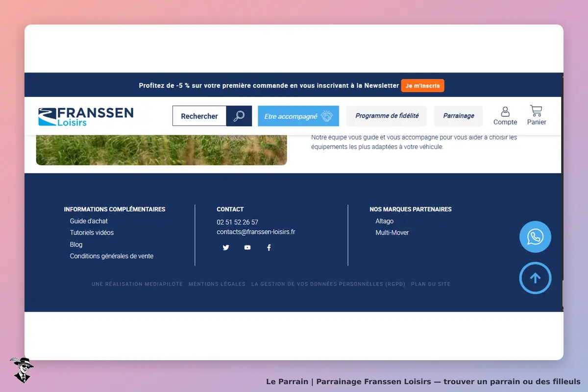Click the Informations complémentaires heading

click(x=115, y=209)
